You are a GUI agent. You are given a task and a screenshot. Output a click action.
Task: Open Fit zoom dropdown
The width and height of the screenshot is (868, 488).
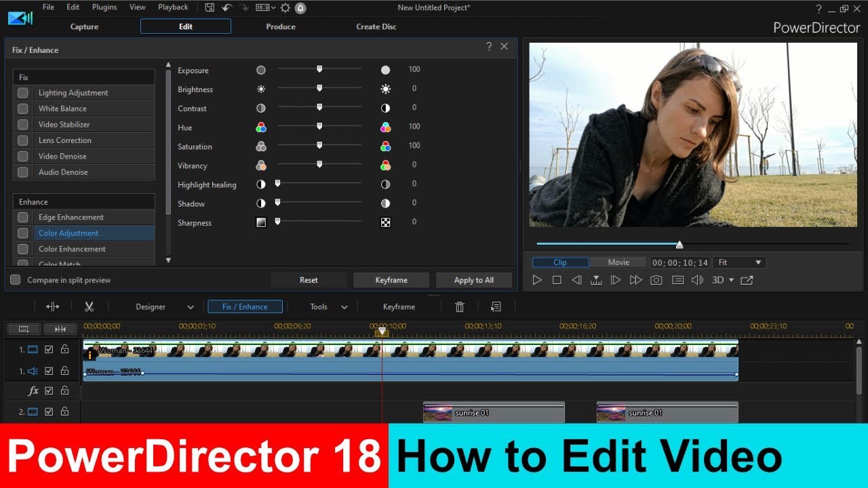(741, 262)
